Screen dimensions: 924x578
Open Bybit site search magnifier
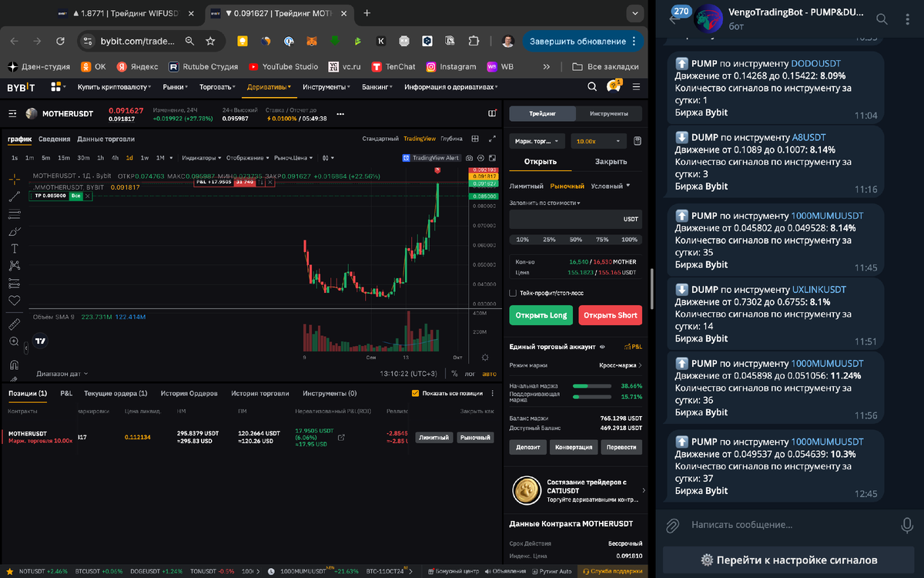tap(593, 87)
